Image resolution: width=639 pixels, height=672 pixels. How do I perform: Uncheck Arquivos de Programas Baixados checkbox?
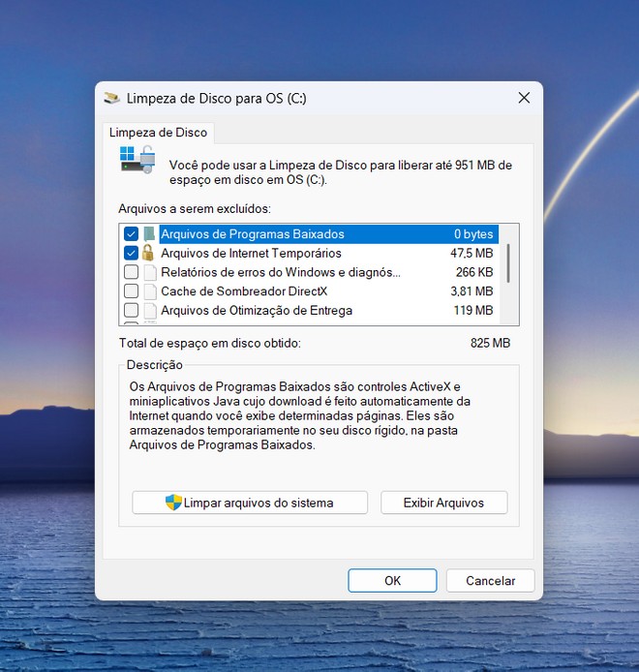131,234
